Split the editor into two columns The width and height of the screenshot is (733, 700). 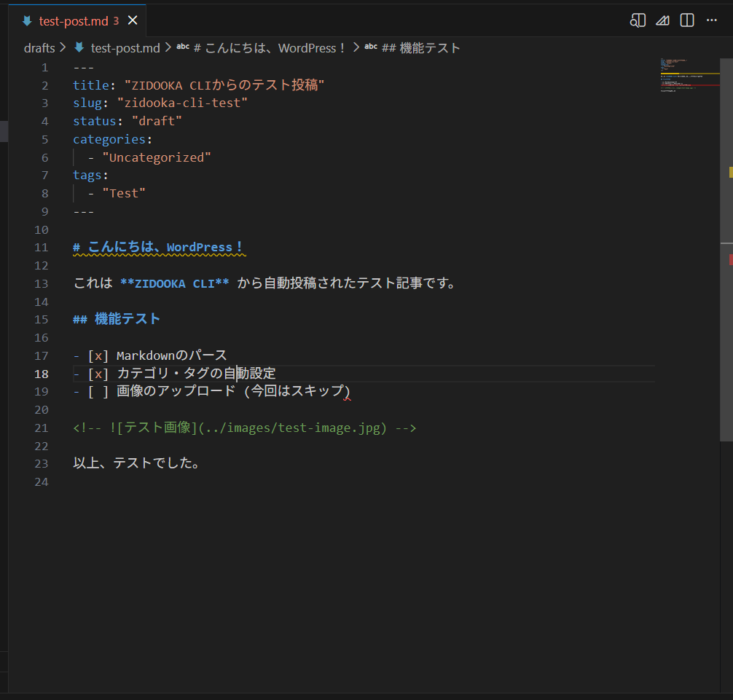pos(686,20)
